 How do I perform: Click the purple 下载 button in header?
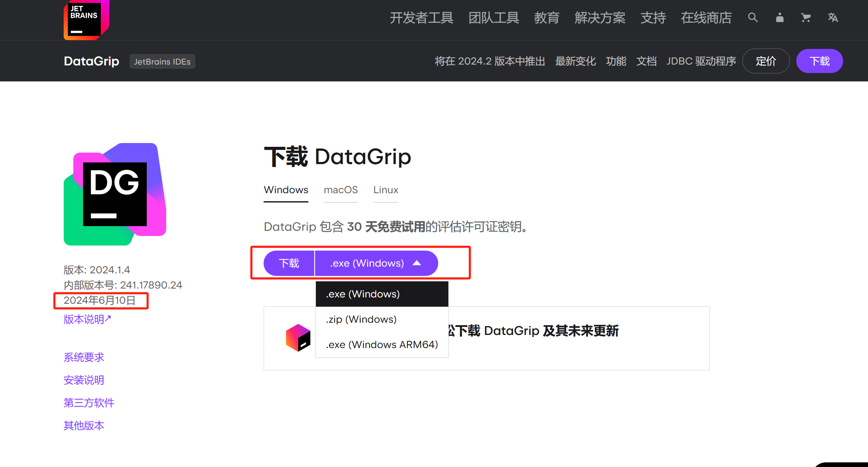click(819, 61)
